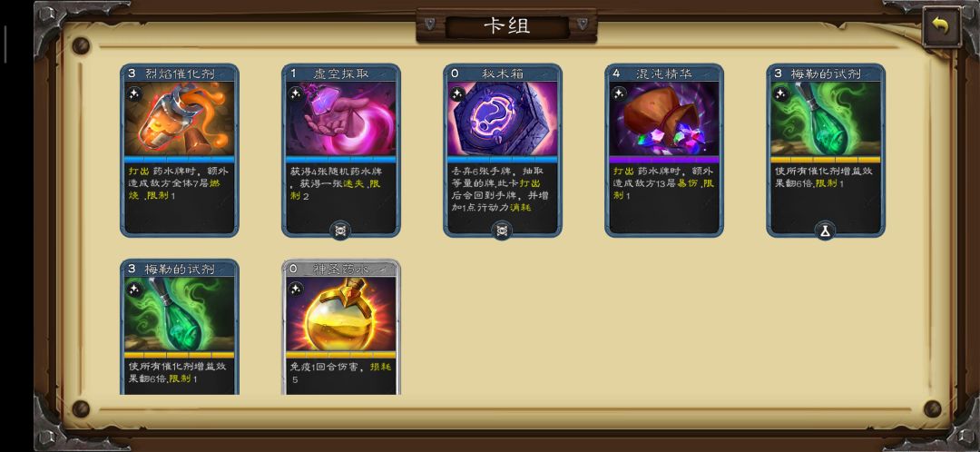Image resolution: width=980 pixels, height=452 pixels.
Task: Click the 神圣药水 card title
Action: click(340, 269)
